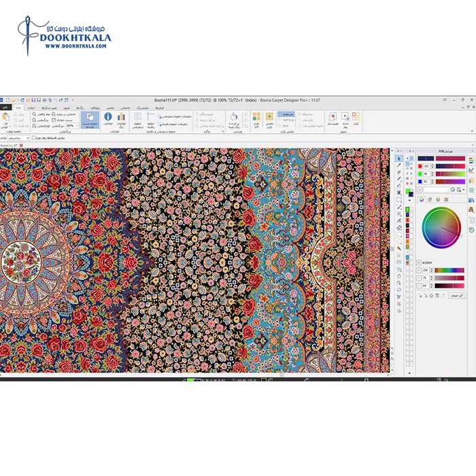The image size is (476, 476).
Task: Open quick access toolbar customize arrow
Action: (73, 100)
